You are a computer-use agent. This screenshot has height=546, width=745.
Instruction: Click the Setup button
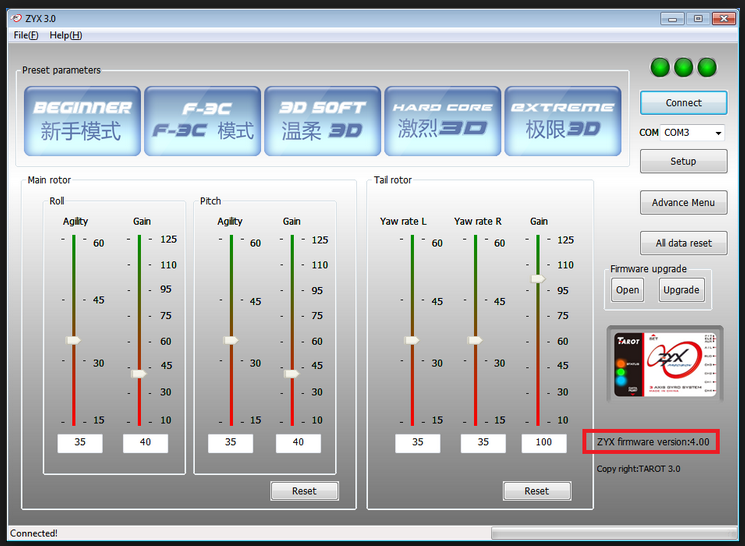[683, 161]
